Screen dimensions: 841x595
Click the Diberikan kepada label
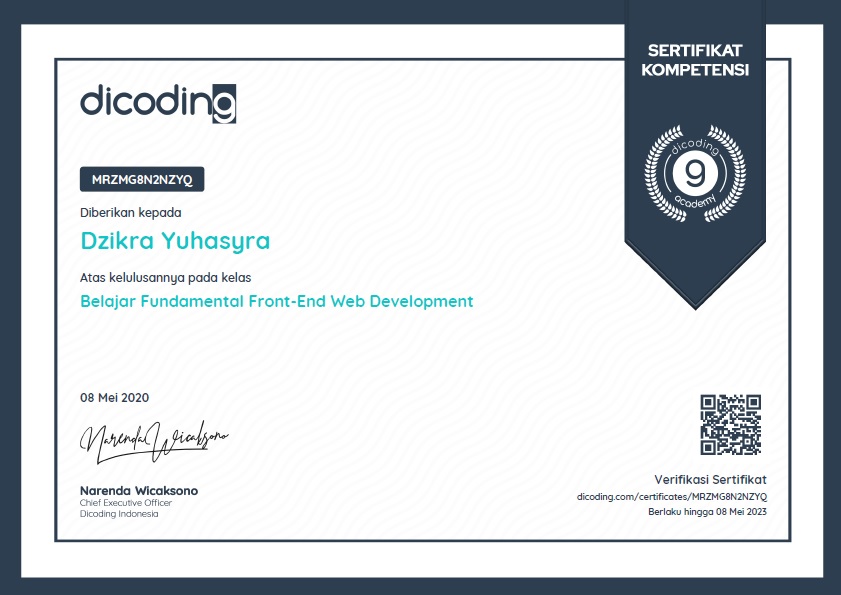tap(131, 212)
